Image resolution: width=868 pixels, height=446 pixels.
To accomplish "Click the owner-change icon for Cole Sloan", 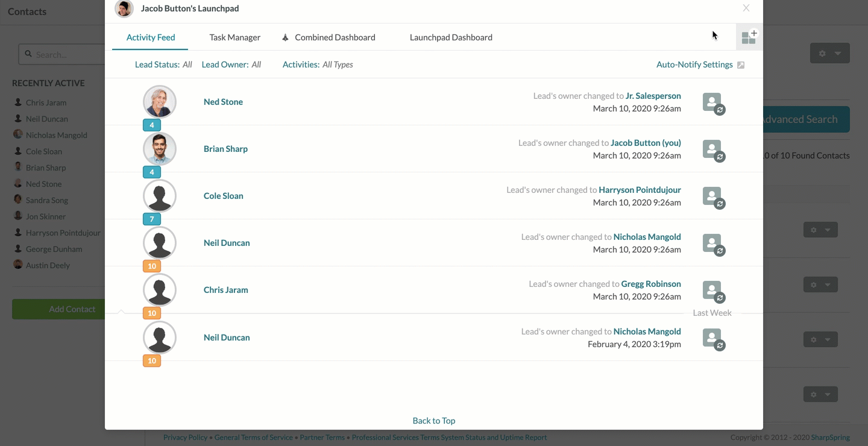I will tap(714, 198).
